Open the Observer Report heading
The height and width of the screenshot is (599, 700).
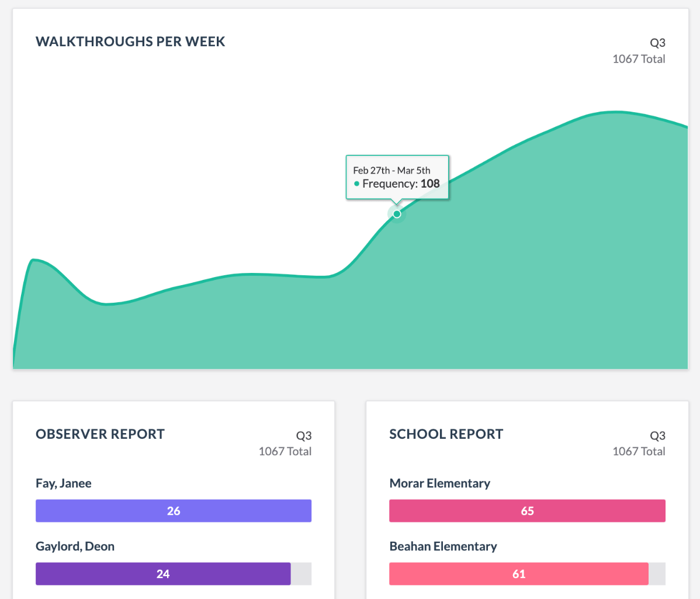click(x=100, y=434)
